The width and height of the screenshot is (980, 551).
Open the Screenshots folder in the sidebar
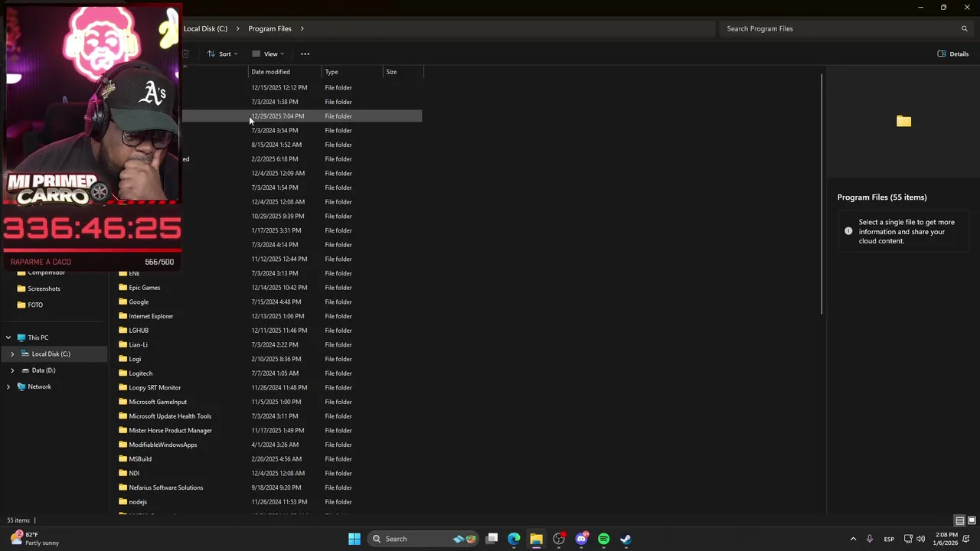tap(44, 289)
